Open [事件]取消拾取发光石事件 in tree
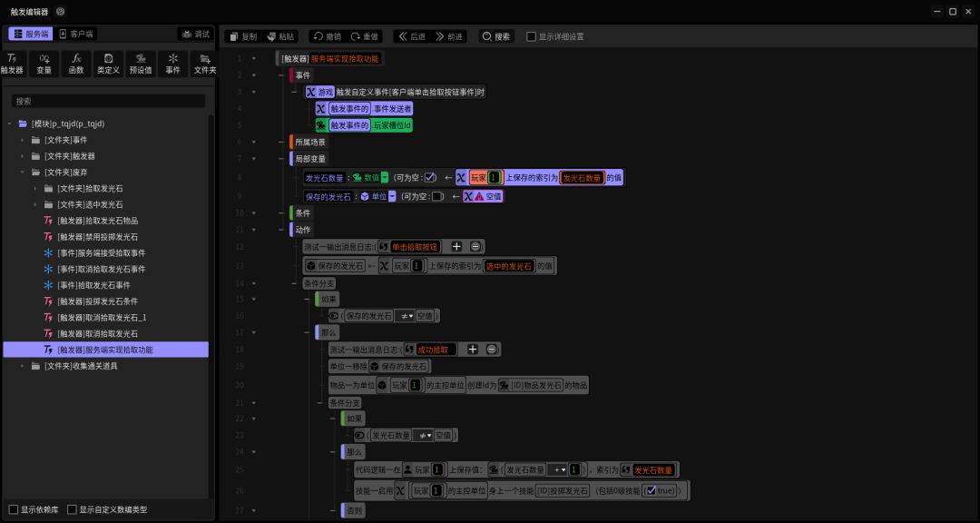 click(x=102, y=269)
